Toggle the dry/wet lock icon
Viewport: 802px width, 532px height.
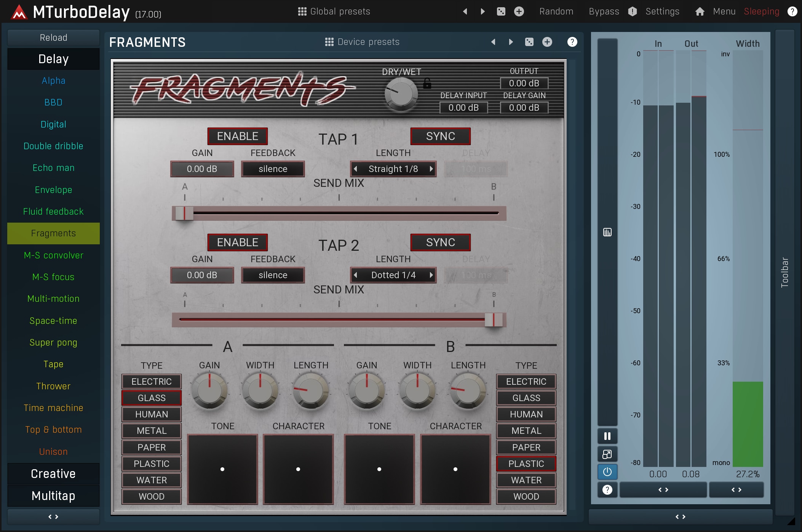427,83
